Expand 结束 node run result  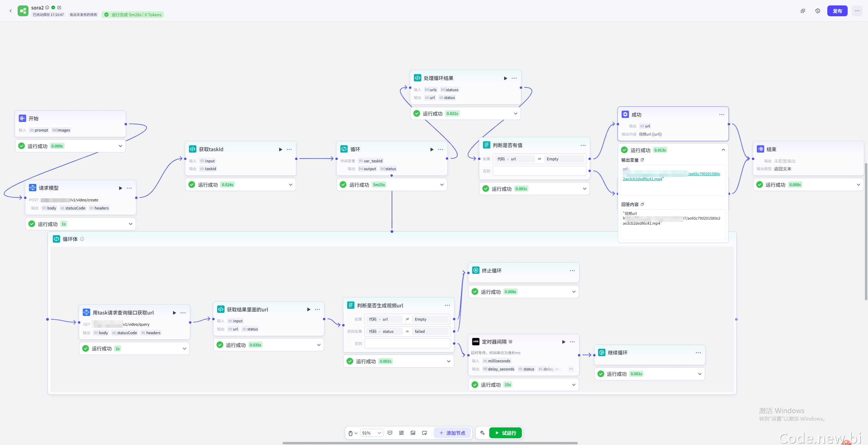tap(859, 185)
